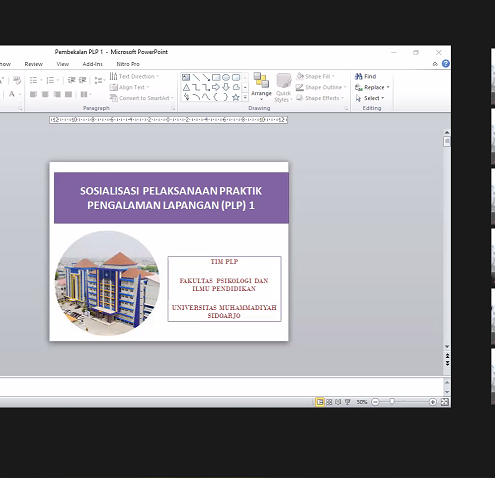Click the Find binoculars icon

(359, 76)
